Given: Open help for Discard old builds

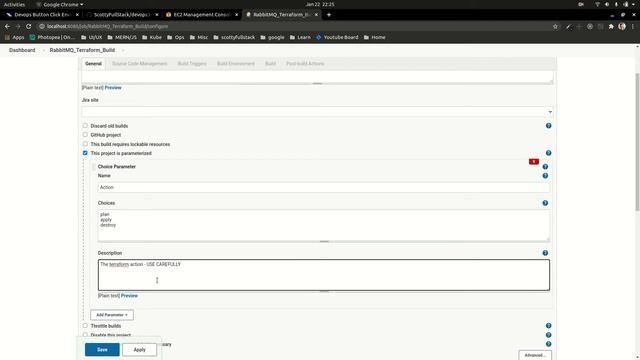Looking at the screenshot, I should tap(549, 126).
